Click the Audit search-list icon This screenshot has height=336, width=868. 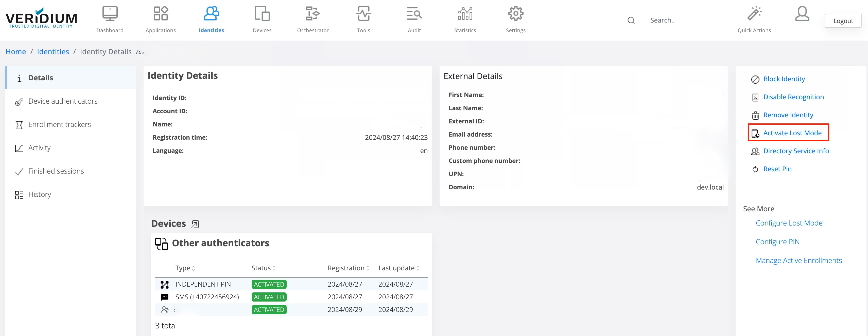414,14
